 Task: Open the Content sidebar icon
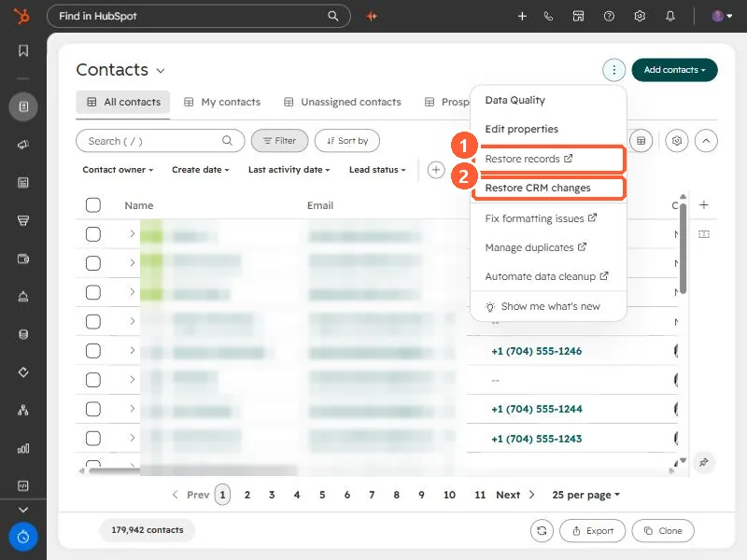pyautogui.click(x=22, y=182)
